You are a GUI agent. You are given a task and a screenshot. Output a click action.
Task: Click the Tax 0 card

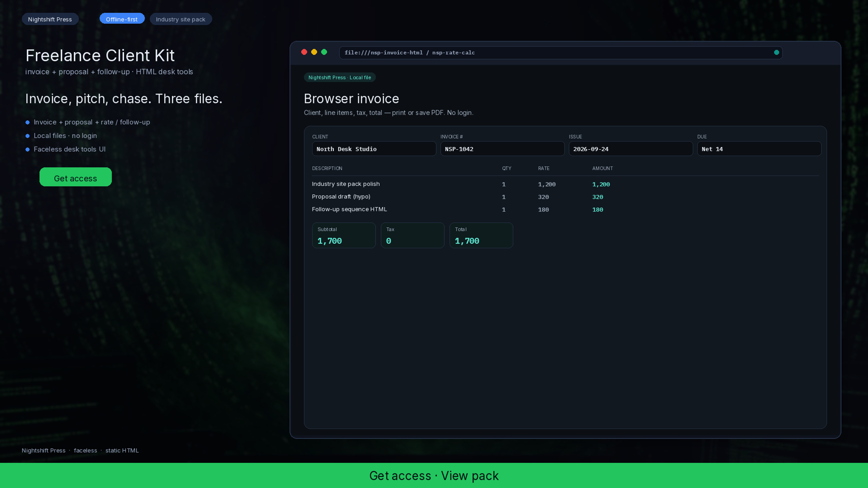(412, 235)
